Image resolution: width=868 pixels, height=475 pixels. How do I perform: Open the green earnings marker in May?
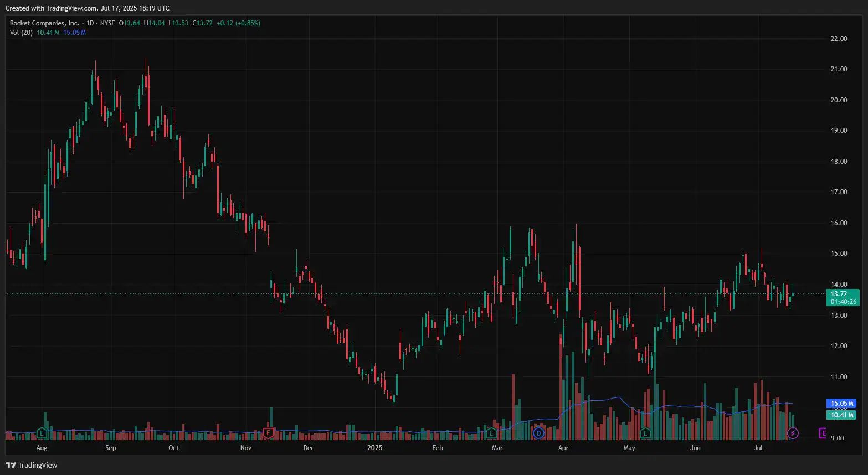[645, 432]
